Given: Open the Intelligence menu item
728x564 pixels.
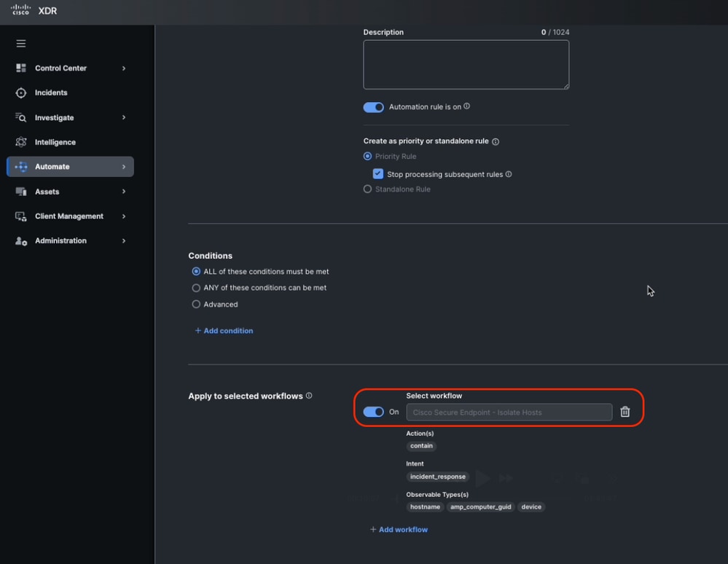Looking at the screenshot, I should [70, 142].
